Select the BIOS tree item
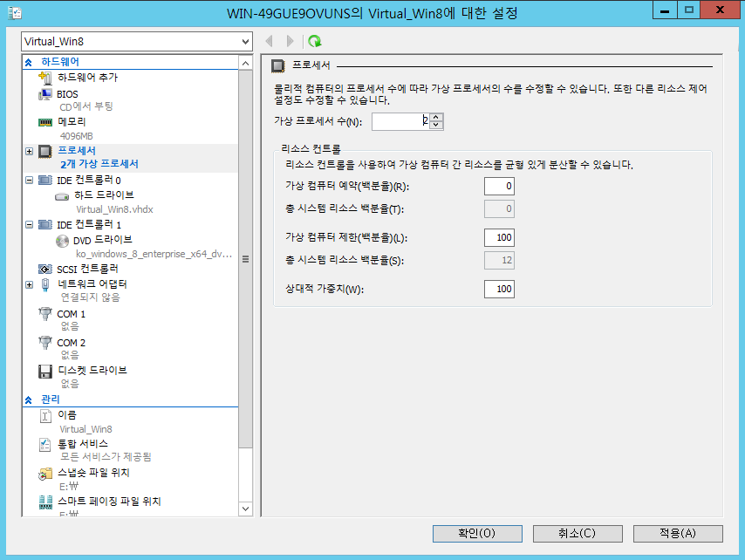 (67, 94)
